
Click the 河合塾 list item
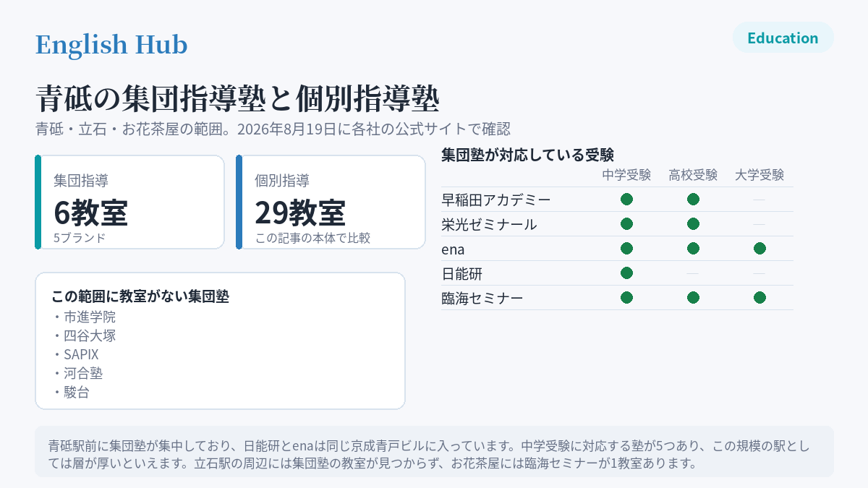[77, 373]
